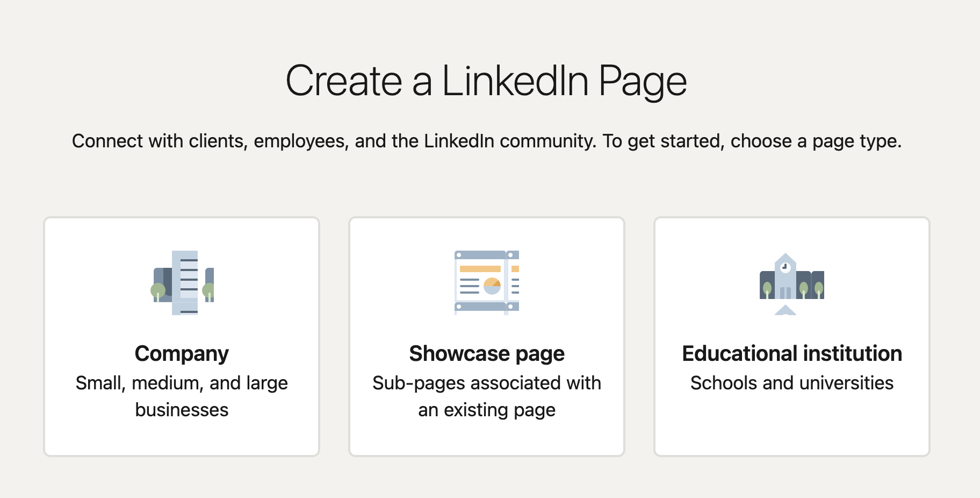Click the right green tree beside the office building
Viewport: 980px width, 498px height.
[208, 291]
